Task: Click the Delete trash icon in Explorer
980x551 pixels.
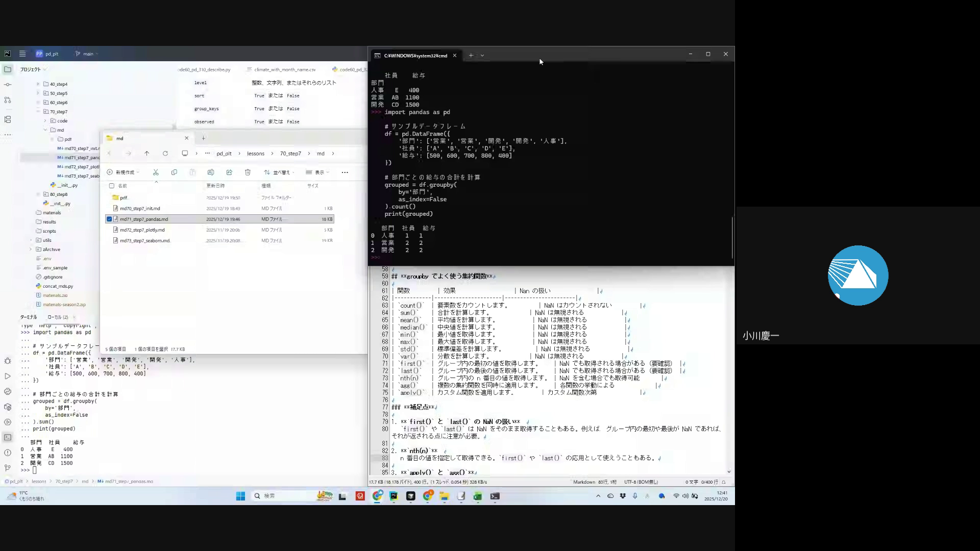Action: click(248, 172)
